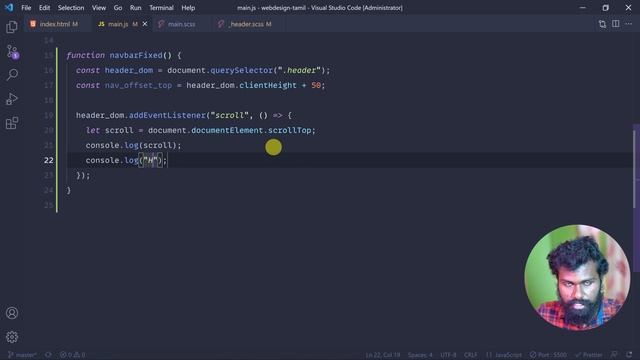Click nav_offset_top variable name
The width and height of the screenshot is (640, 360).
click(x=138, y=85)
